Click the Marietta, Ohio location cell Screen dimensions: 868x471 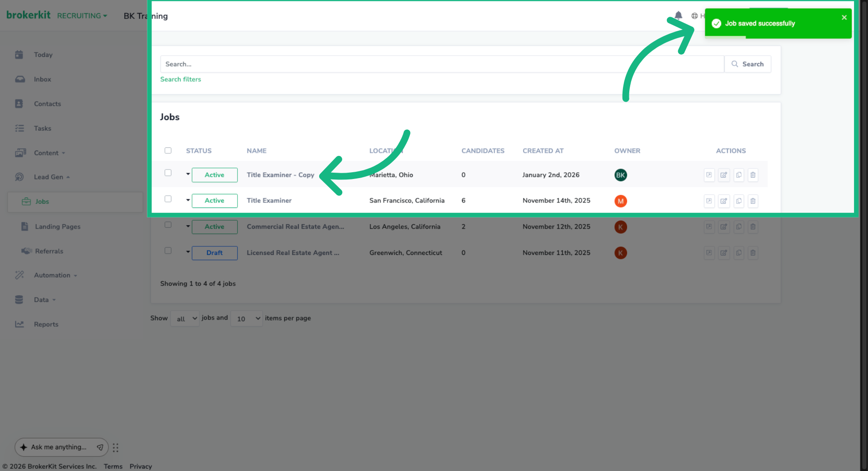(391, 175)
